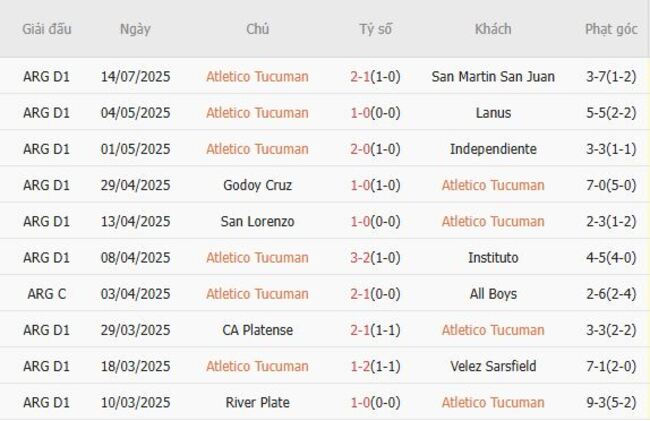Click Atletico Tucuman in the River Plate row
Viewport: 650px width, 421px height.
click(493, 402)
